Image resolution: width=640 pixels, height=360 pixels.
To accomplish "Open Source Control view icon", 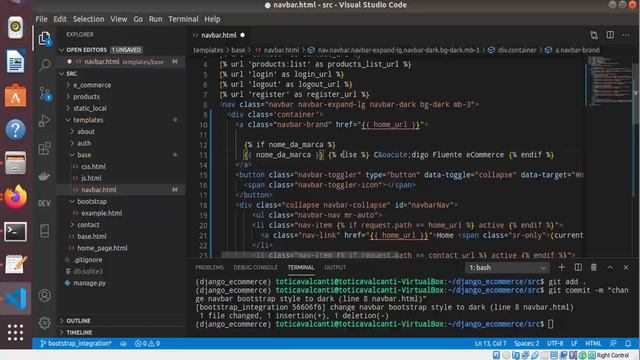I will (x=44, y=94).
